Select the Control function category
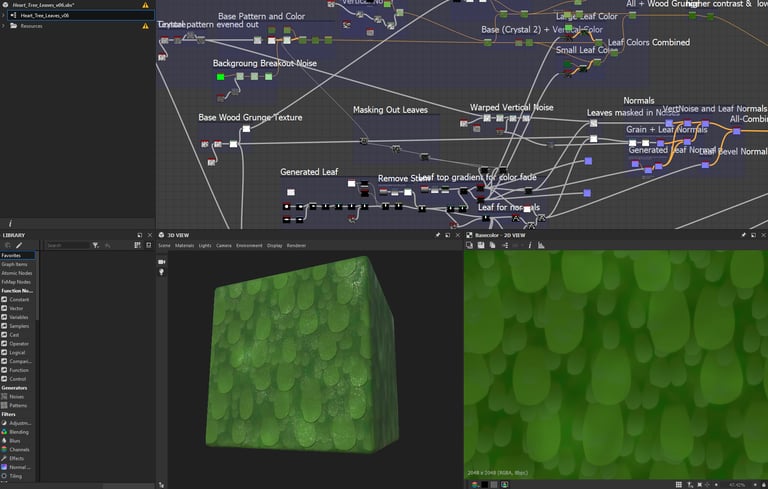 pos(18,379)
